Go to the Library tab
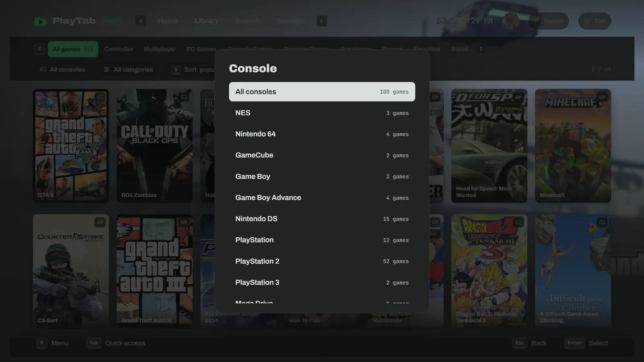Image resolution: width=644 pixels, height=362 pixels. 206,21
